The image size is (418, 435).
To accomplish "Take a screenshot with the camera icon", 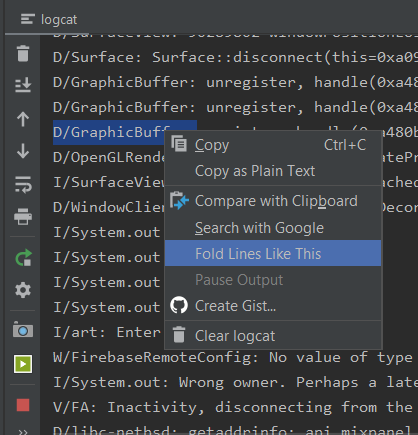I will [x=23, y=330].
